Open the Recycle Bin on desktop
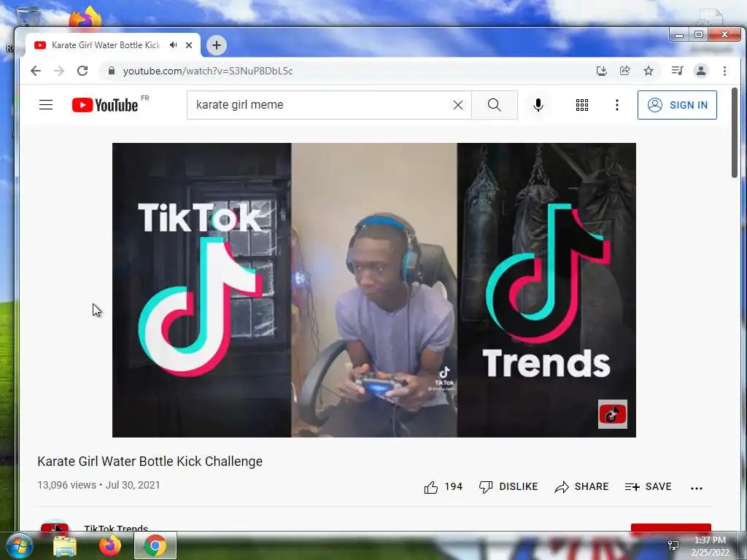The width and height of the screenshot is (747, 560). coord(28,17)
